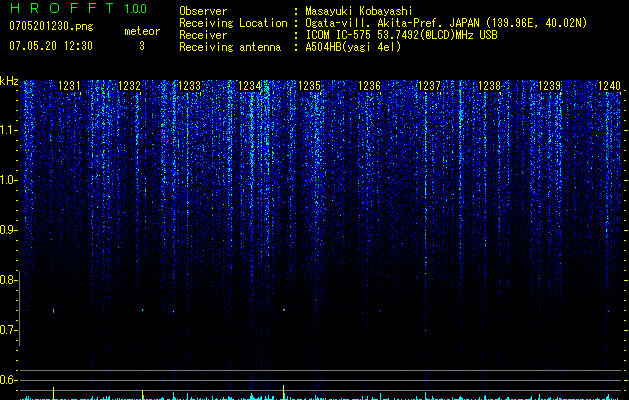Viewport: 629px width, 400px height.
Task: Click the 1237 time marker
Action: [429, 86]
